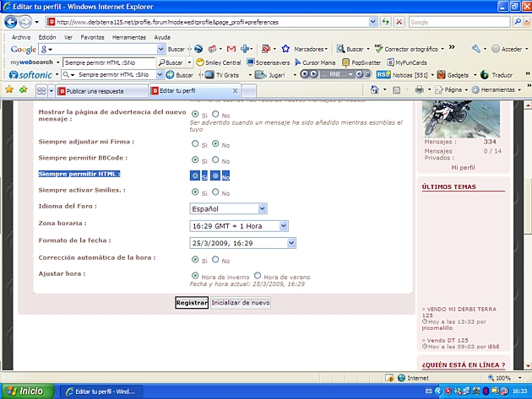The height and width of the screenshot is (399, 532).
Task: Select Sí for Siempre permitir HTML
Action: [195, 175]
